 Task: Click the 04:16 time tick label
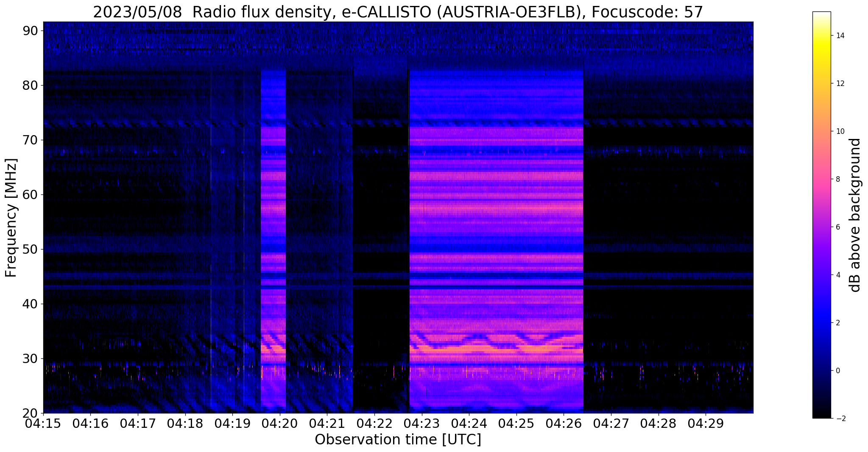click(x=90, y=424)
